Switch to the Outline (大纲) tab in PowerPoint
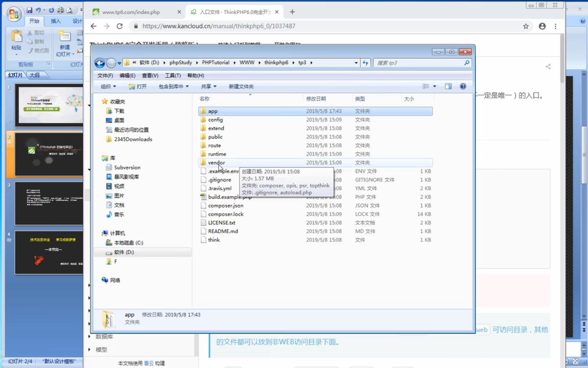Image resolution: width=588 pixels, height=368 pixels. pos(35,75)
